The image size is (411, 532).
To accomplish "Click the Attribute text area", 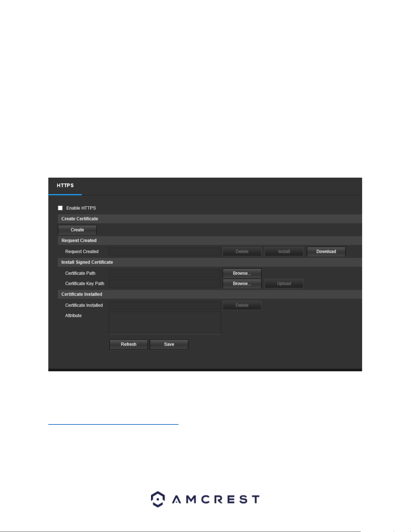I will 165,323.
